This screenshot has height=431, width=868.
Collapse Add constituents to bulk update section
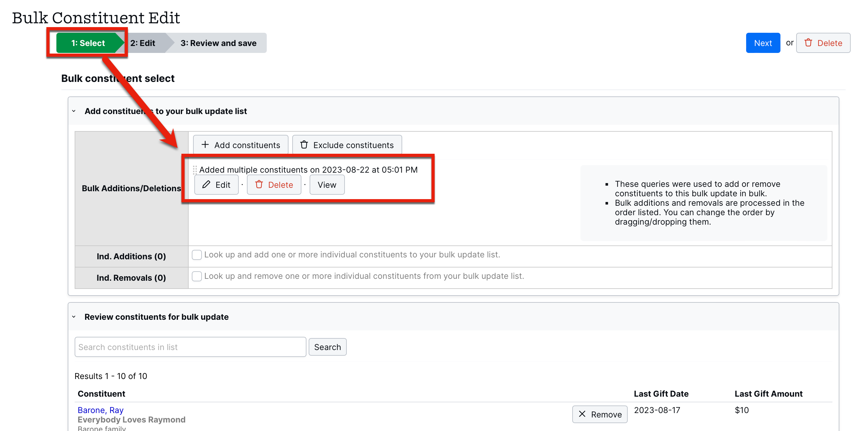[74, 111]
